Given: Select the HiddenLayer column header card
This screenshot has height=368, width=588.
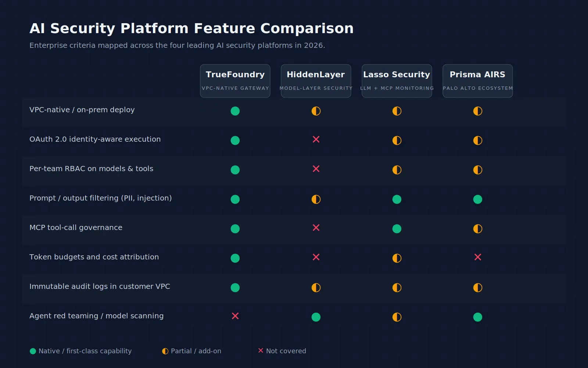Looking at the screenshot, I should click(316, 81).
